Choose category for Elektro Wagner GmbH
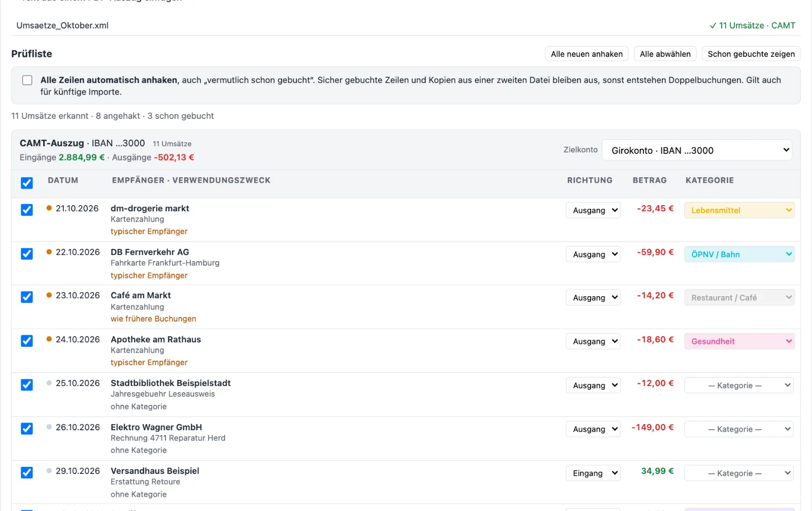 pyautogui.click(x=738, y=429)
